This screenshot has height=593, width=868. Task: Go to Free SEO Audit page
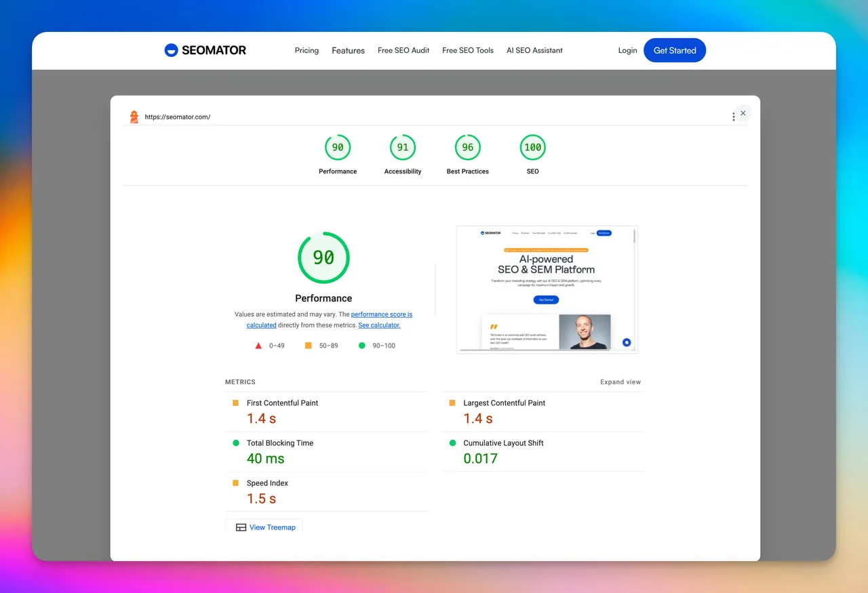403,50
